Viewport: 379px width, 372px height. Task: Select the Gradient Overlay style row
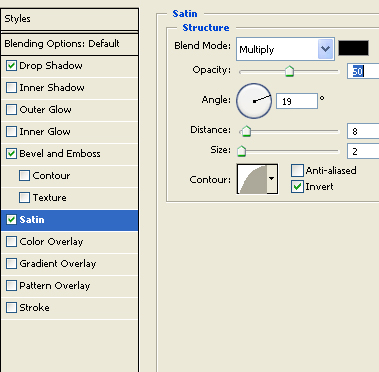70,264
